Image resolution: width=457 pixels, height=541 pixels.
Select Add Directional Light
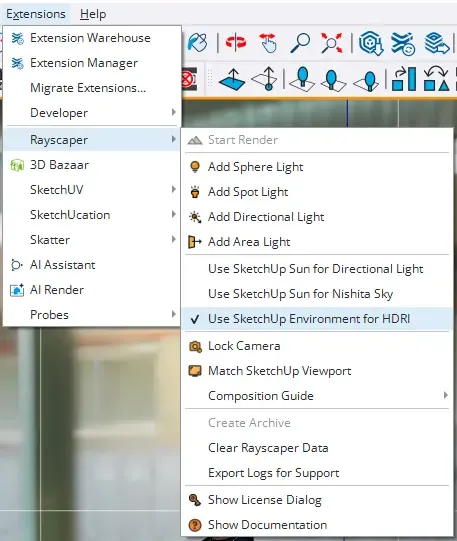(317, 217)
